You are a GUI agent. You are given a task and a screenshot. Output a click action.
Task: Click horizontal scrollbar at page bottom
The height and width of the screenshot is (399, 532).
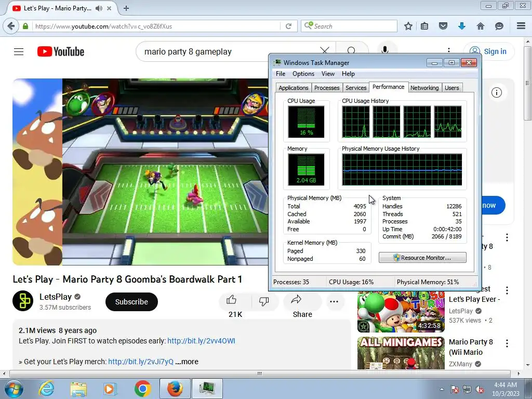[260, 374]
